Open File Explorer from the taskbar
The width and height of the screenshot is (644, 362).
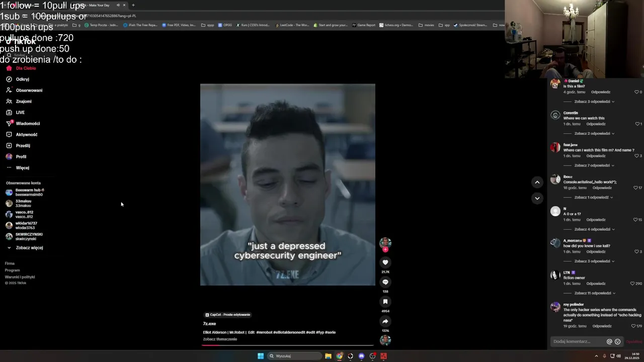tap(328, 356)
